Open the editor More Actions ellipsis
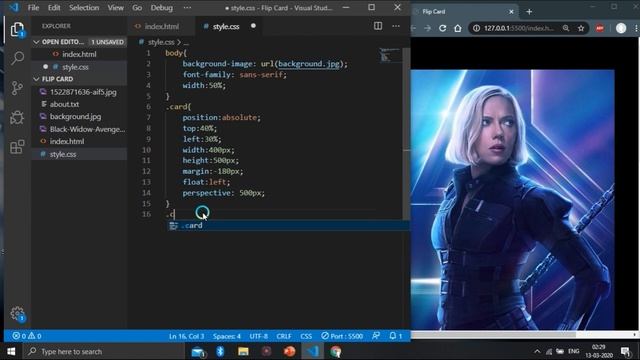 coord(396,26)
